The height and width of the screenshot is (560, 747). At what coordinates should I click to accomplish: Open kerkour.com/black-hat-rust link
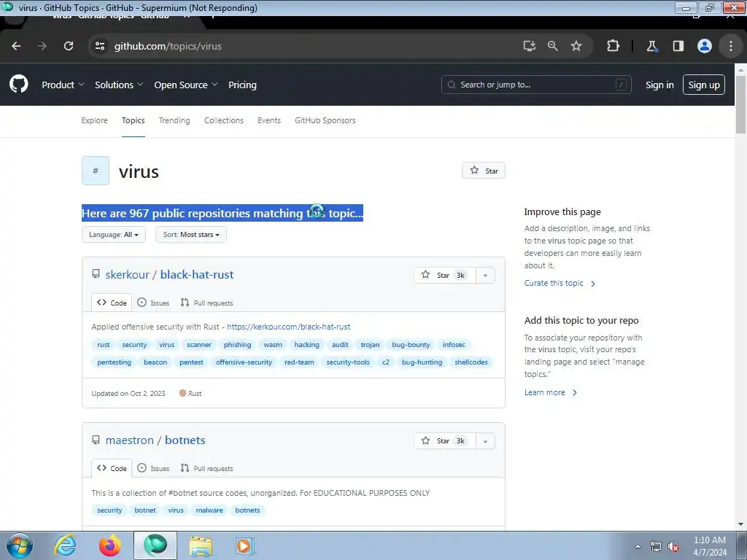click(288, 327)
